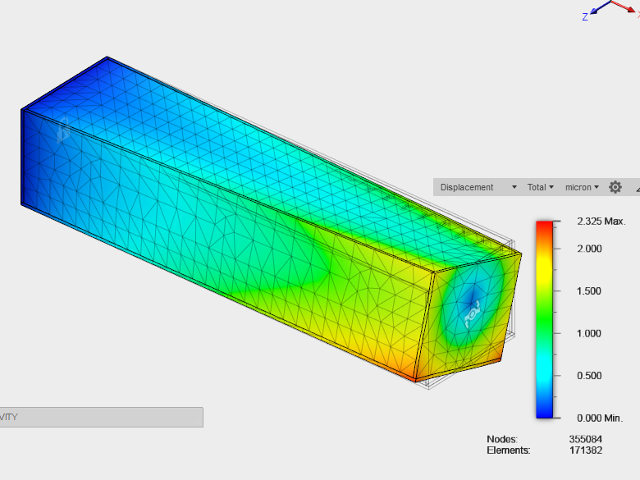Click the text field at the bottom left
The image size is (640, 480).
point(101,417)
